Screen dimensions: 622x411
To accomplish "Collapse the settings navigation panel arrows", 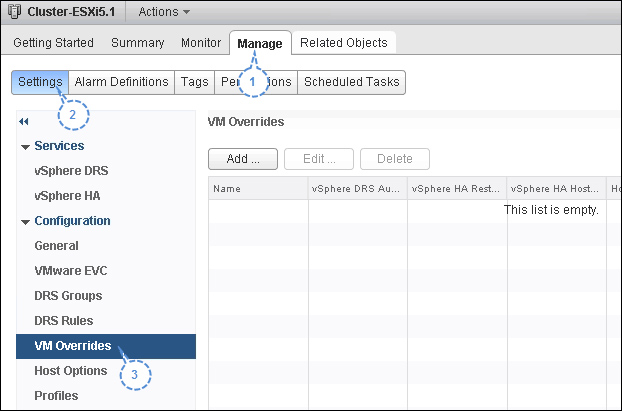I will click(23, 121).
